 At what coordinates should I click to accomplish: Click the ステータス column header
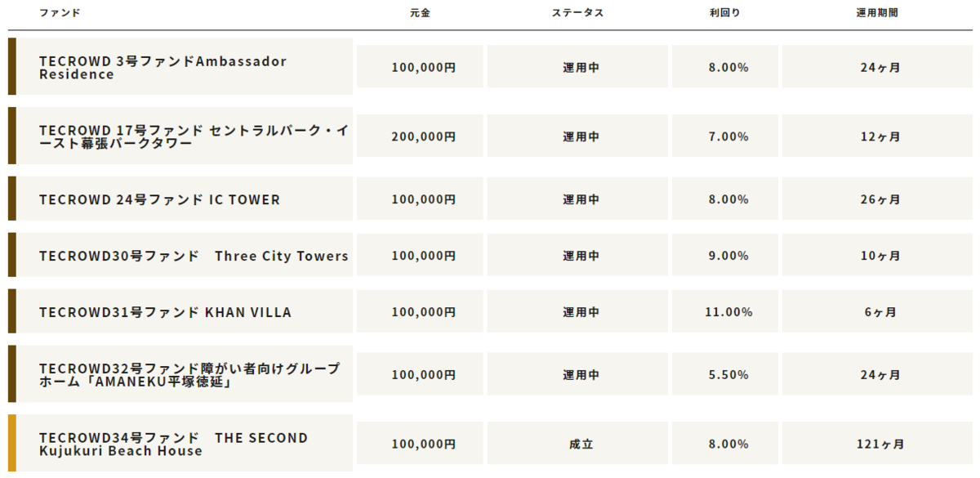[577, 13]
